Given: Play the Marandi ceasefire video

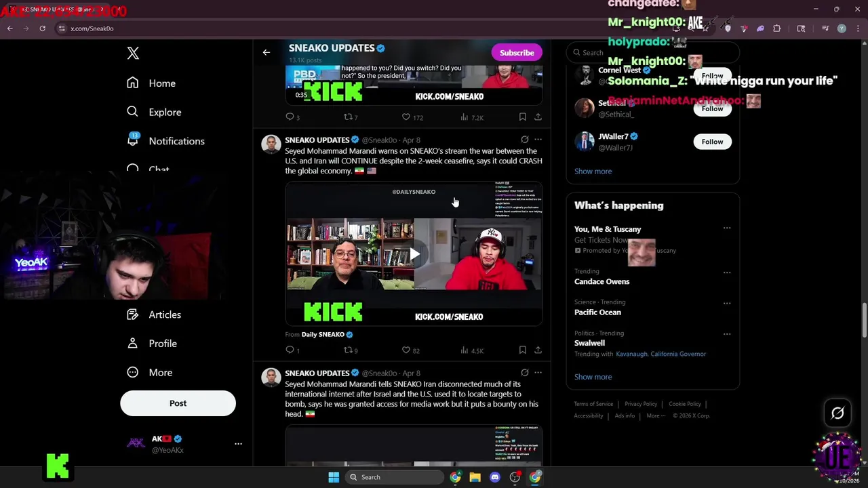Looking at the screenshot, I should 414,254.
